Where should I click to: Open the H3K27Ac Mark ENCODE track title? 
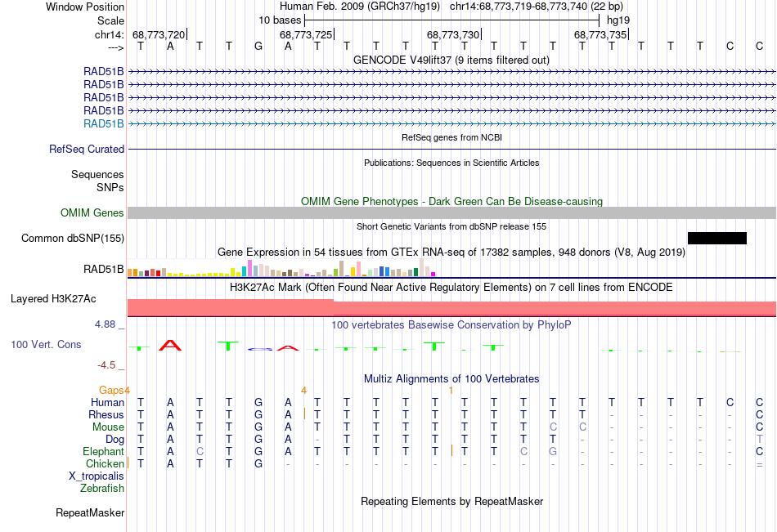[451, 288]
